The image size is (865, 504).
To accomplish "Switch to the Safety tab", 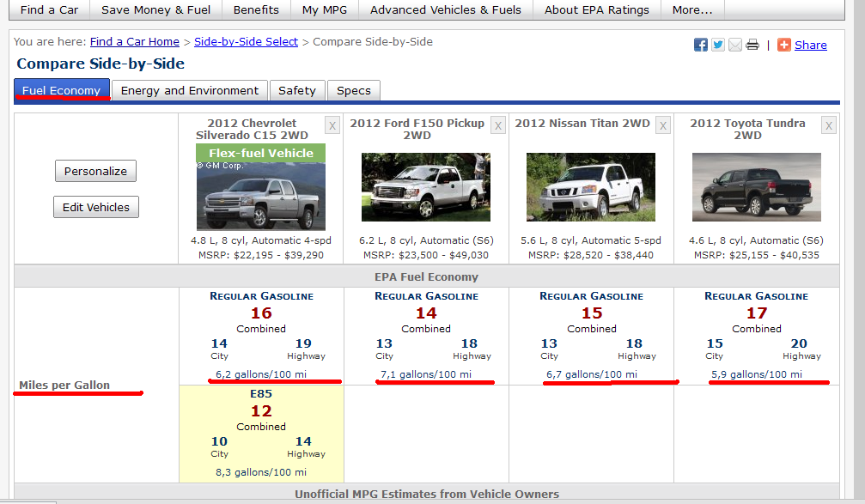I will click(296, 90).
